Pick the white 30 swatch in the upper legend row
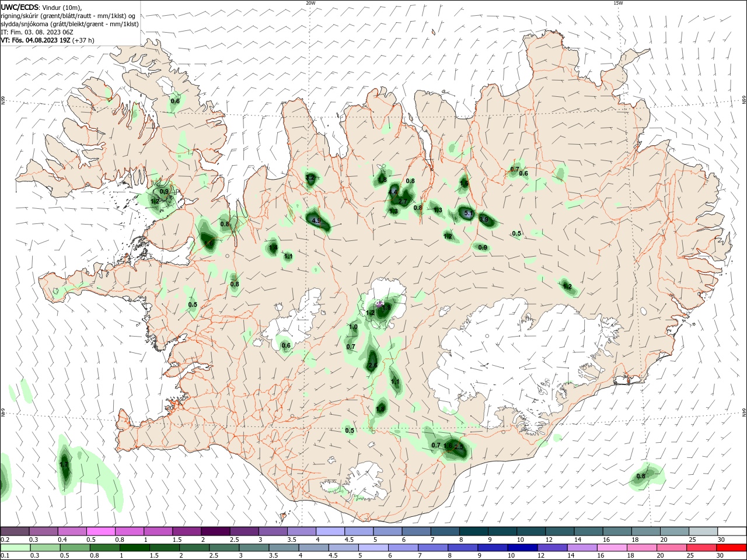The image size is (747, 560). point(731,531)
